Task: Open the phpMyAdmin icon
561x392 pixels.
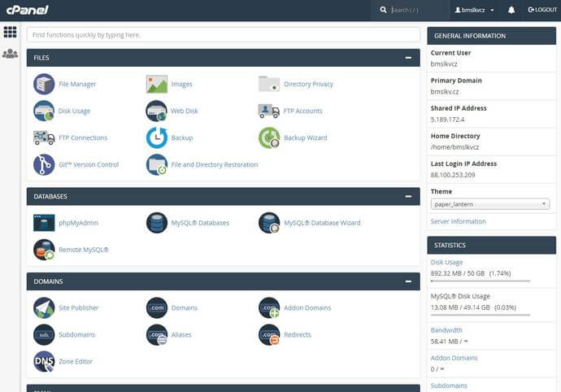Action: point(44,223)
